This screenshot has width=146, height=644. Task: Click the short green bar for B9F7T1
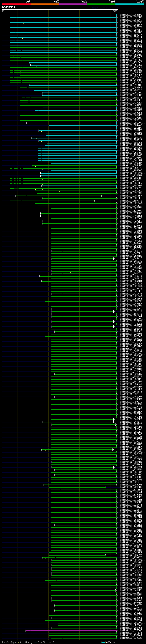(x=52, y=201)
